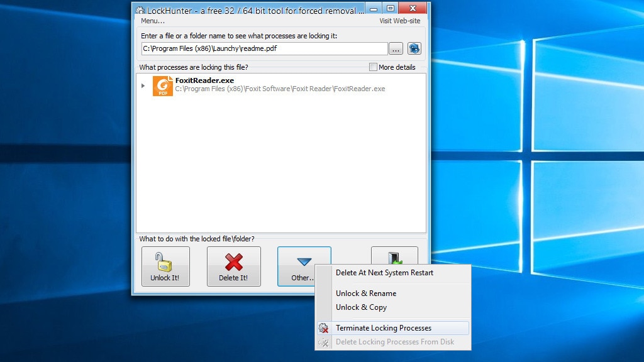Click the Delete It! button
The width and height of the screenshot is (644, 362).
click(x=234, y=266)
